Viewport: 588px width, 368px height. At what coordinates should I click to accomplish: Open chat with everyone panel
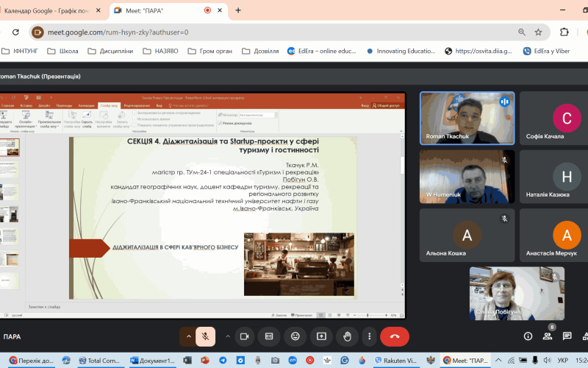[567, 336]
